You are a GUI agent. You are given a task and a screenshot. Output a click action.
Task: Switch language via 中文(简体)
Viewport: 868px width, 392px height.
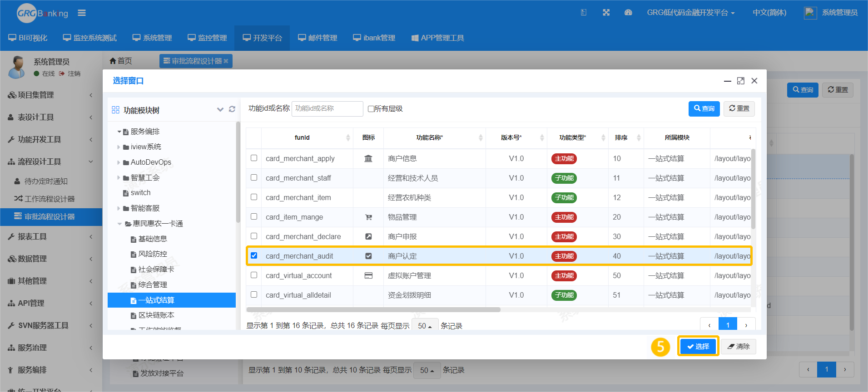tap(769, 13)
